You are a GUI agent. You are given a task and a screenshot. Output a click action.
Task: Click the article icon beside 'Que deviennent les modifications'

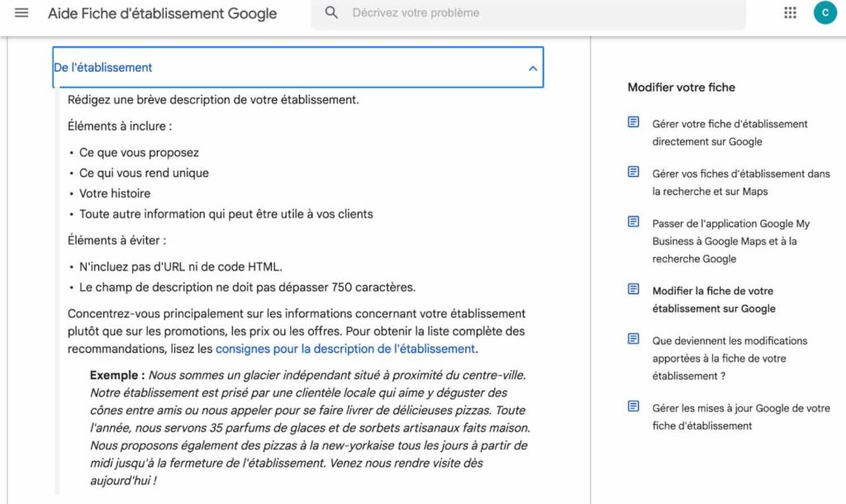(632, 340)
